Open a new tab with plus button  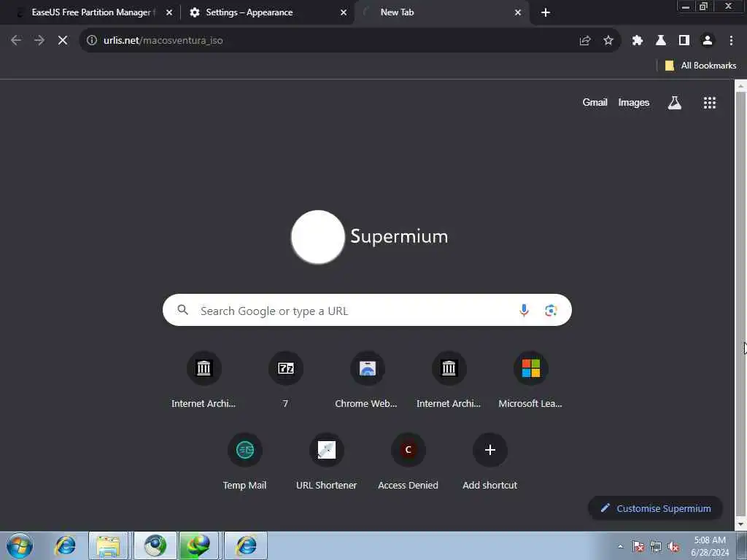(x=546, y=12)
